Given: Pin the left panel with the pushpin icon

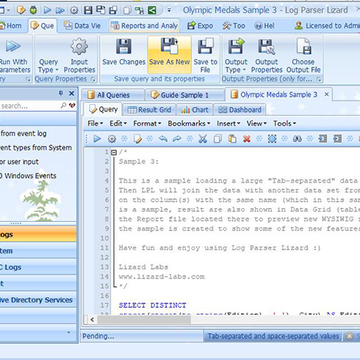Looking at the screenshot, I should point(61,94).
